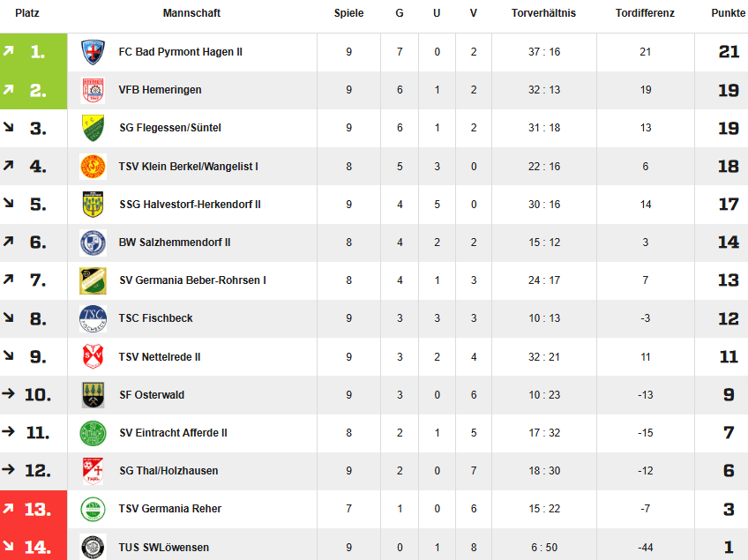Open the SV Germania Beber-Rohrsen I team link
This screenshot has height=560, width=748.
point(192,280)
